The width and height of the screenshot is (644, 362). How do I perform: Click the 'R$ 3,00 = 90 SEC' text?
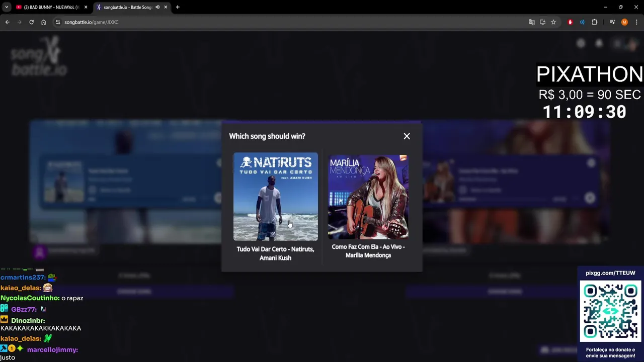pyautogui.click(x=590, y=95)
